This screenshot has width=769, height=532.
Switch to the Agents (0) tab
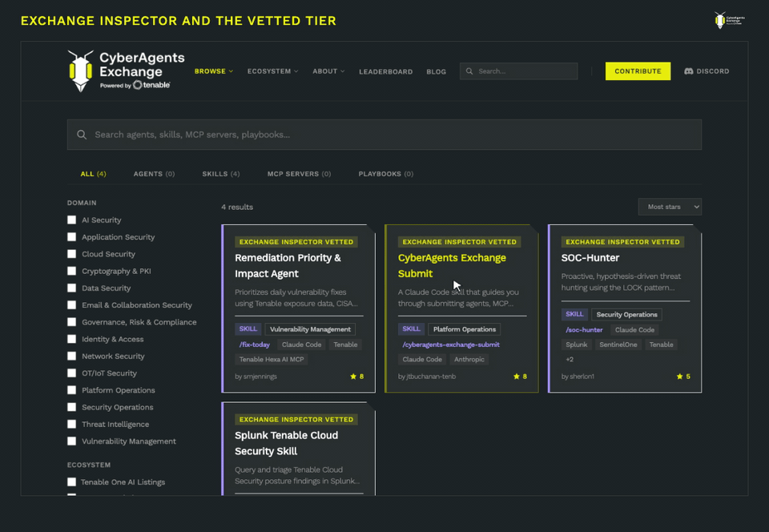coord(154,174)
